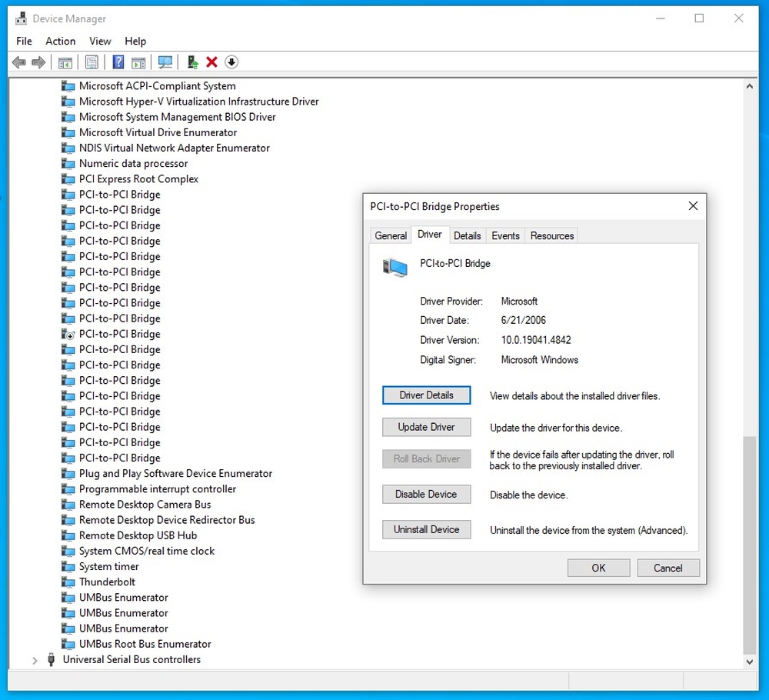Screen dimensions: 769x700
Task: Click the Uninstall Device button
Action: coord(426,529)
